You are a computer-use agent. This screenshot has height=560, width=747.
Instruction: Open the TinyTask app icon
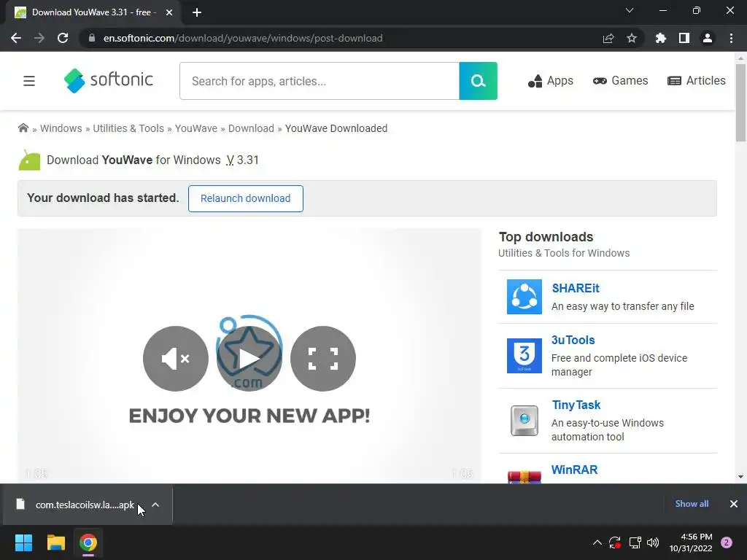pyautogui.click(x=524, y=421)
